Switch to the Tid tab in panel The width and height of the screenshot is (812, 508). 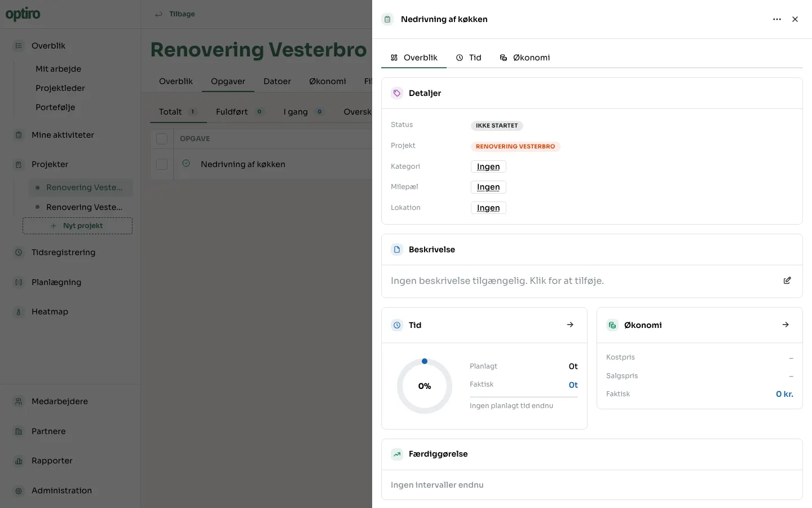click(469, 58)
